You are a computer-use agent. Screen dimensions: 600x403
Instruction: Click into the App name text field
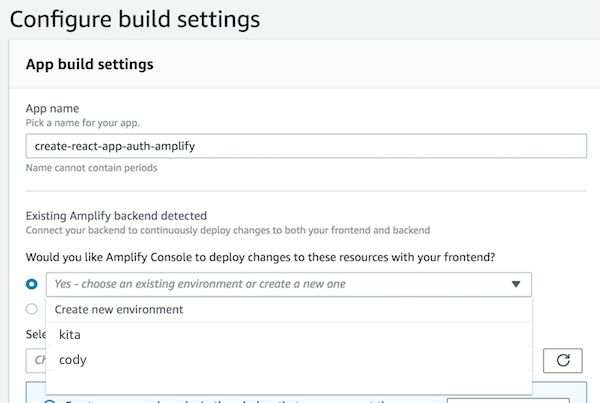coord(306,146)
